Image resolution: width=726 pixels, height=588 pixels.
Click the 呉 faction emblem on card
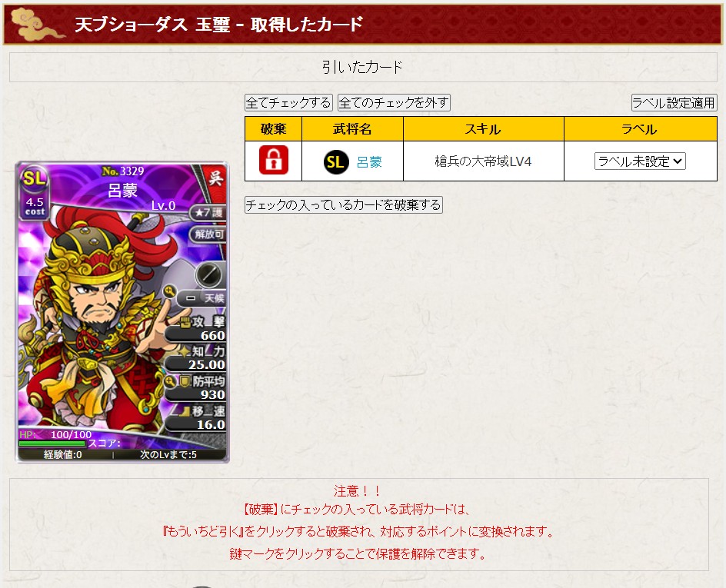pos(215,178)
